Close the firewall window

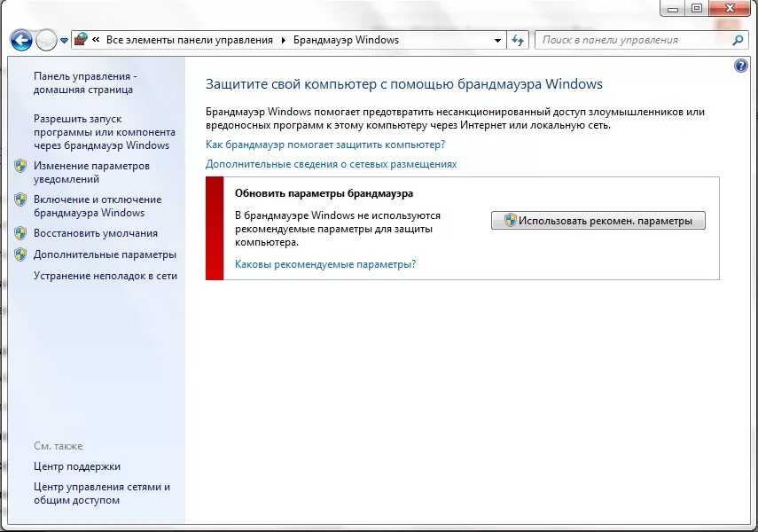[731, 8]
